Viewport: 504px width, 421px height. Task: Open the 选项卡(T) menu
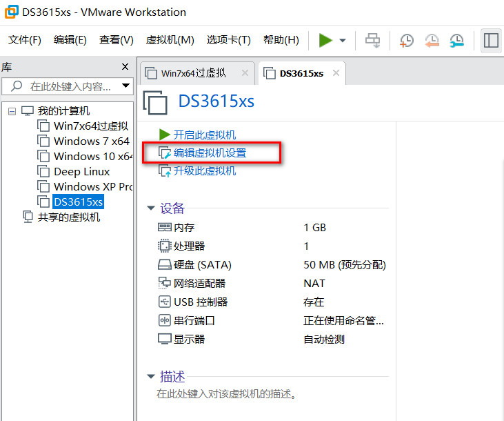[x=228, y=40]
